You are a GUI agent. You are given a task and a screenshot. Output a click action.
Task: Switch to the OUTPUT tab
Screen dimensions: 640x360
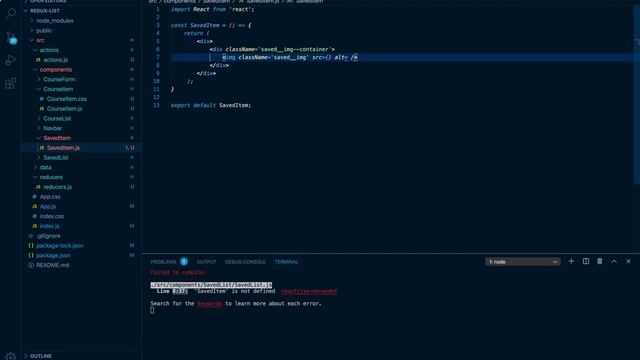pos(206,262)
